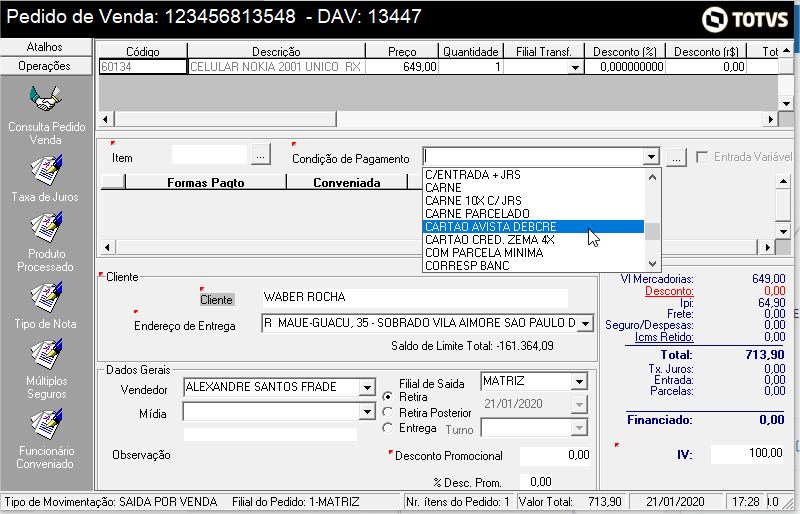Select CARTAO AVISTA DEBCRE option

click(534, 227)
